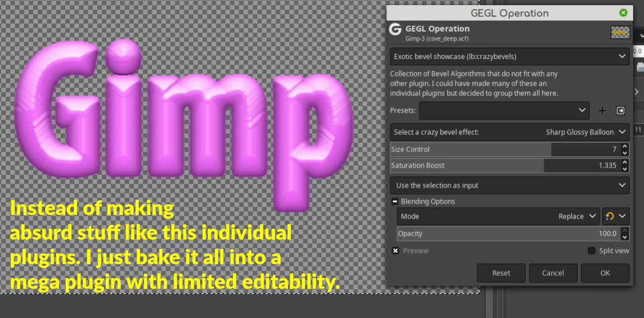Screen dimensions: 644x318
Task: Increase Saturation Boost with up arrow
Action: point(625,162)
